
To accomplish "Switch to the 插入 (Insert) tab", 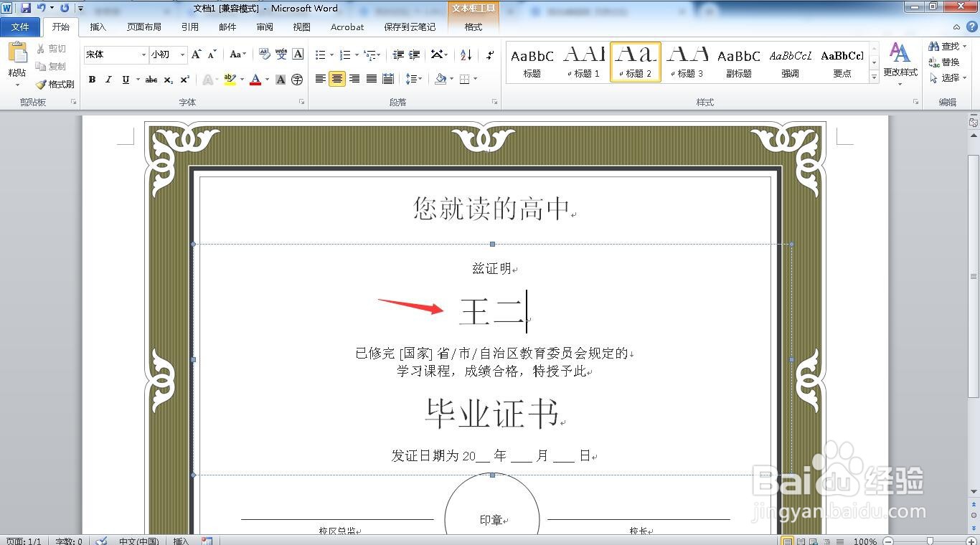I will (98, 27).
